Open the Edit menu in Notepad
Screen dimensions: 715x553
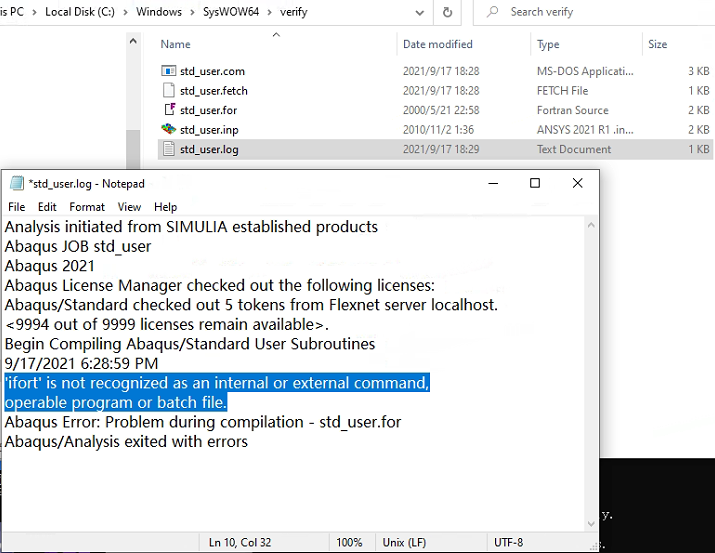[47, 207]
